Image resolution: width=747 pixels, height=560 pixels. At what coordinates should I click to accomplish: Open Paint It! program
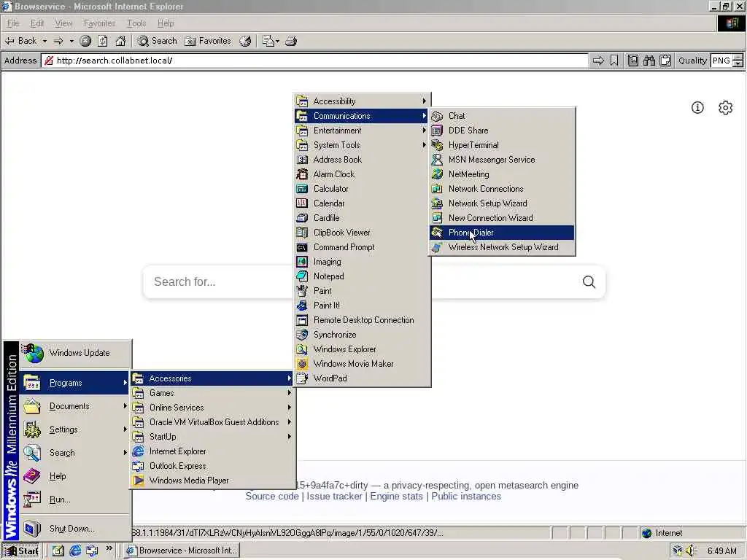tap(362, 306)
